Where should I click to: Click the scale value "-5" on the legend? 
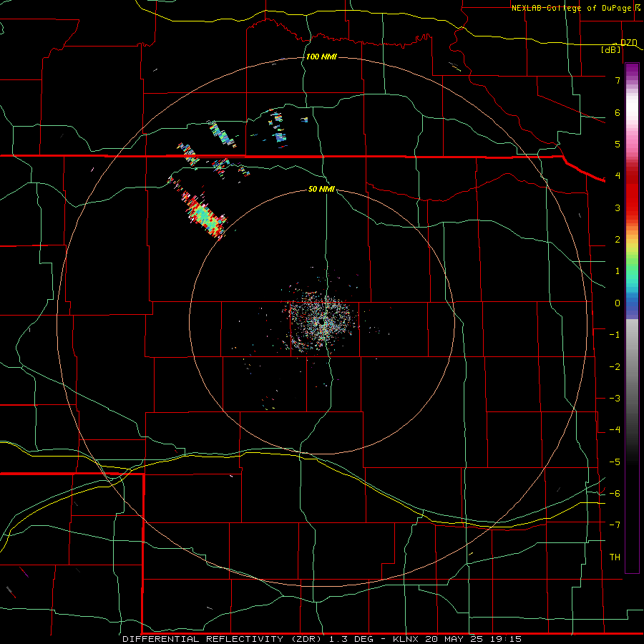[615, 462]
